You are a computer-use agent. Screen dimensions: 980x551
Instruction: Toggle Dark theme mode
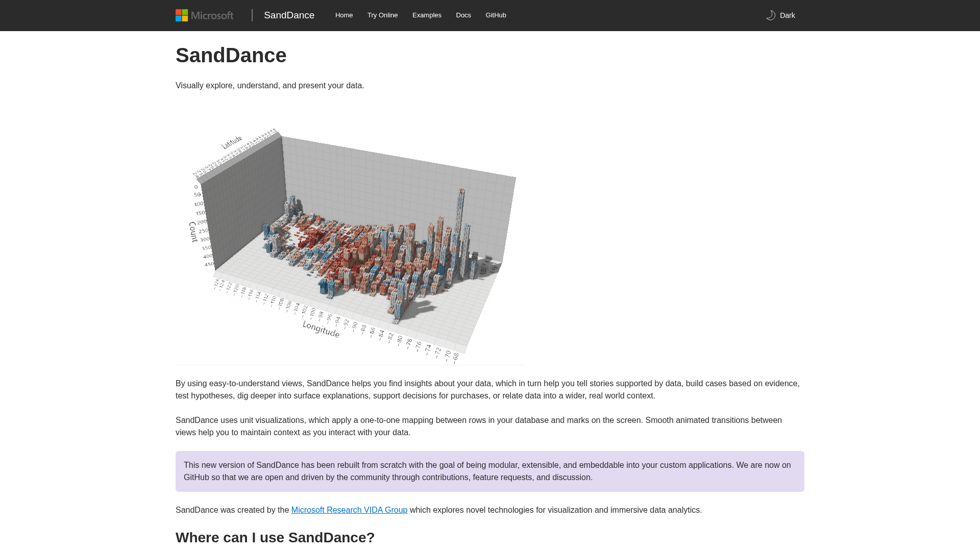coord(780,15)
